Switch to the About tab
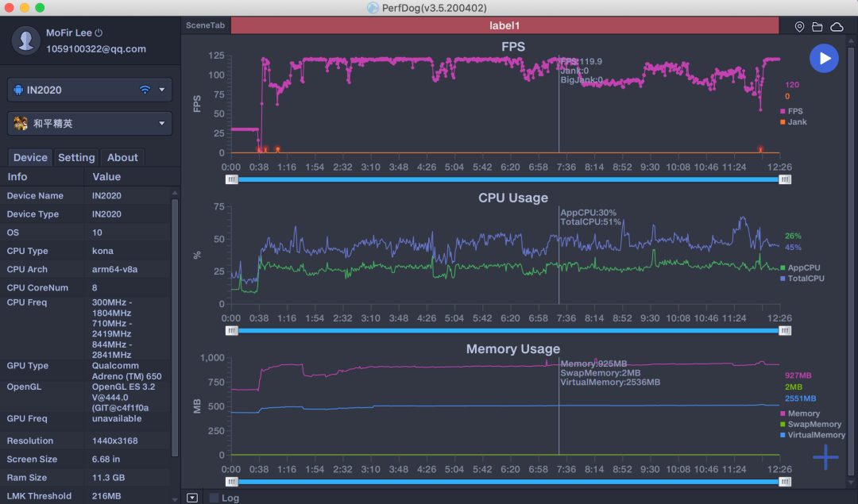This screenshot has width=858, height=504. pos(122,157)
